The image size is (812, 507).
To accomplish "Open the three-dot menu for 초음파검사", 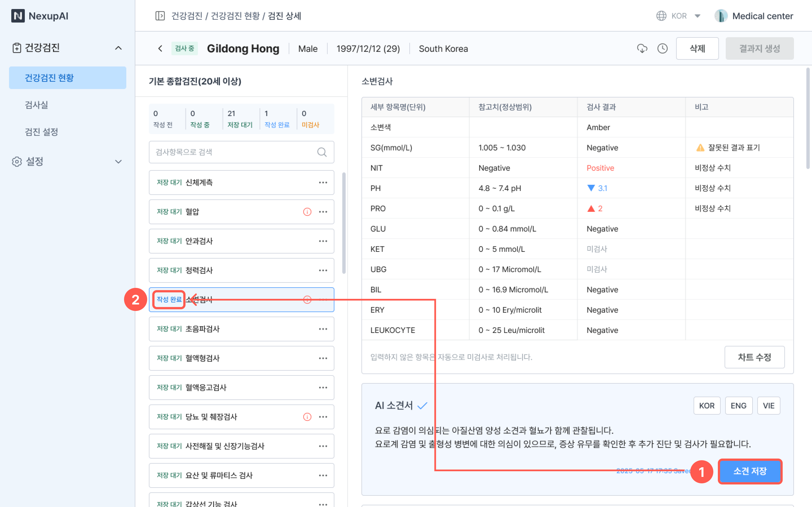I will point(323,329).
